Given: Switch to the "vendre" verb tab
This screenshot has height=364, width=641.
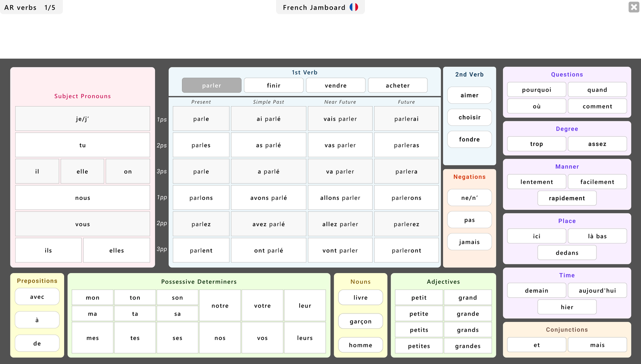Looking at the screenshot, I should point(335,85).
